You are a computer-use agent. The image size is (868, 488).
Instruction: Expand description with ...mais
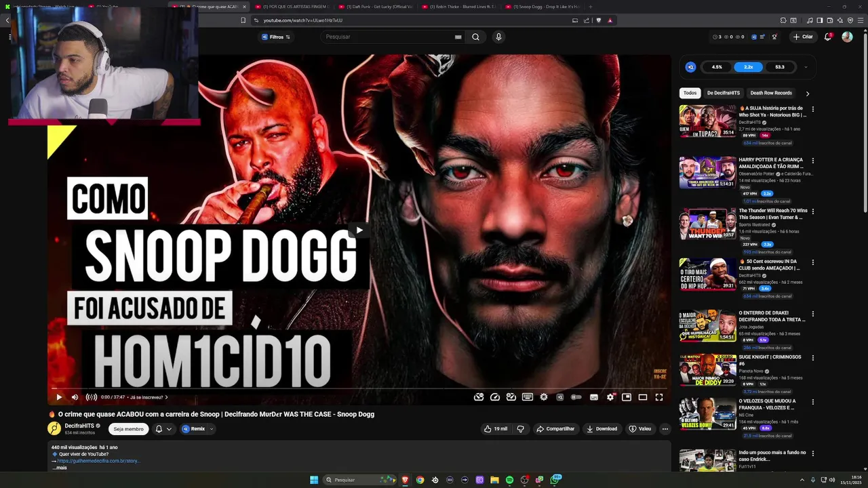pos(60,468)
